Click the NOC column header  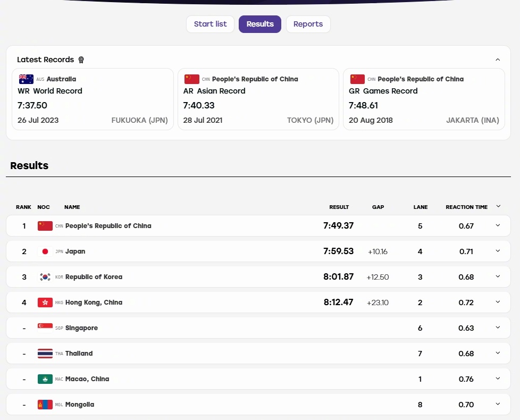[x=44, y=207]
